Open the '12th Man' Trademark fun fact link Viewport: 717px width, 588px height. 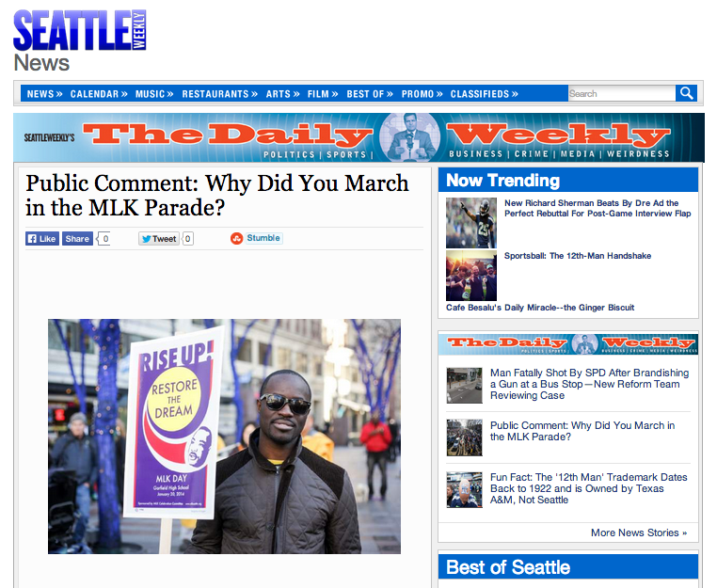pos(588,488)
